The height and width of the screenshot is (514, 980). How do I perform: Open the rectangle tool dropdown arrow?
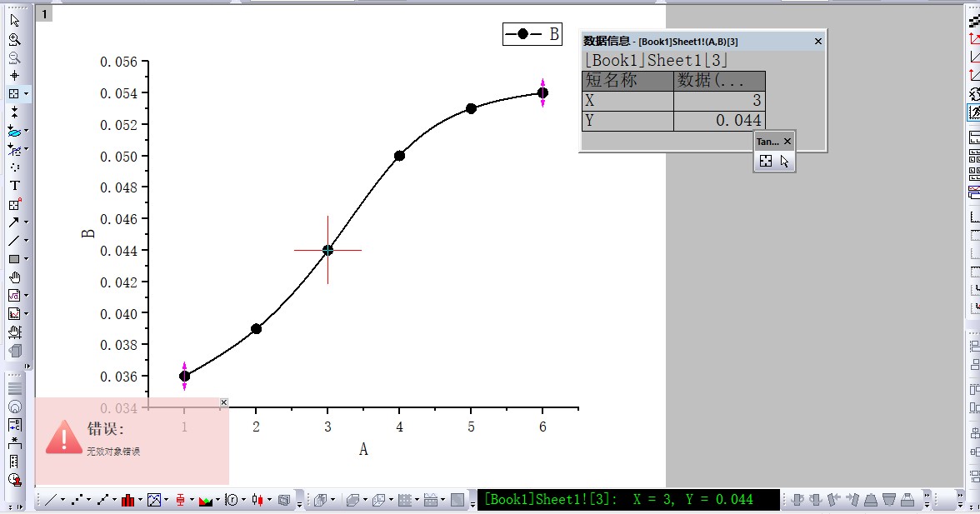point(26,259)
